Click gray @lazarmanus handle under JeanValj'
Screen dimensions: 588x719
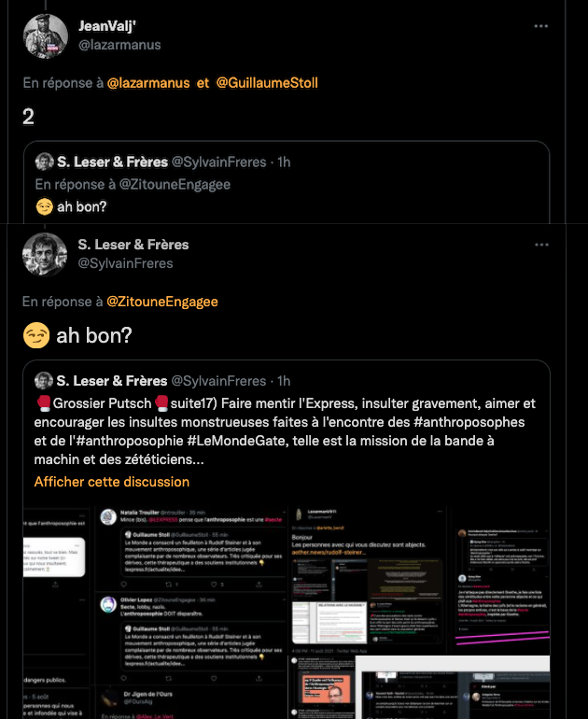(119, 45)
